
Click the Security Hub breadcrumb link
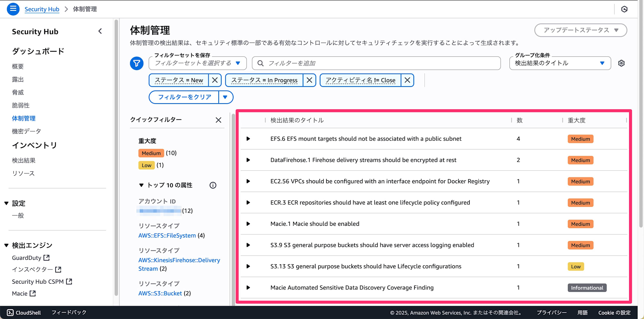coord(42,9)
